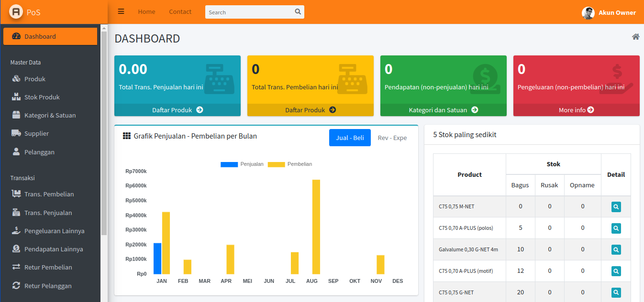This screenshot has width=644, height=302.
Task: Switch chart to Jual - Beli
Action: click(350, 138)
